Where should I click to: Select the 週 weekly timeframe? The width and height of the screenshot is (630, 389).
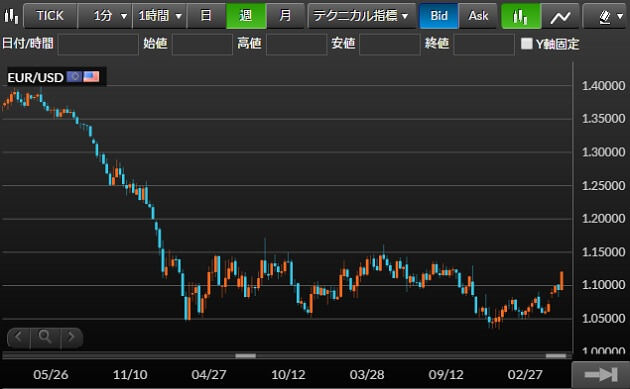246,16
